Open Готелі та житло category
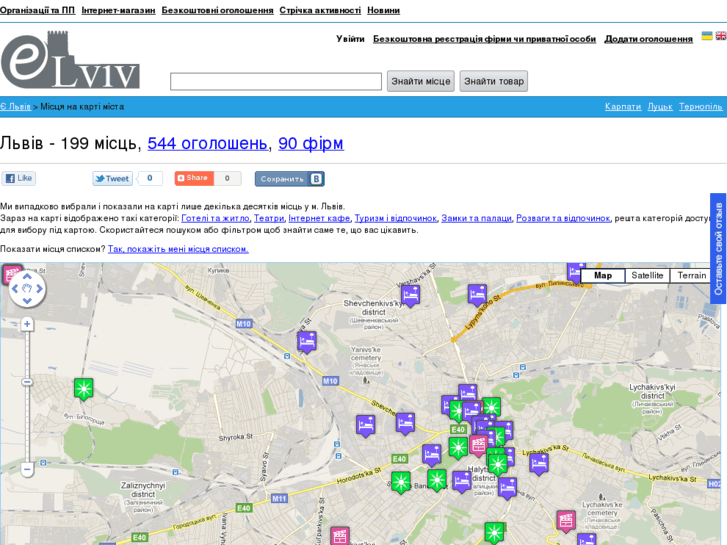Viewport: 727px width, 545px height. (x=216, y=218)
